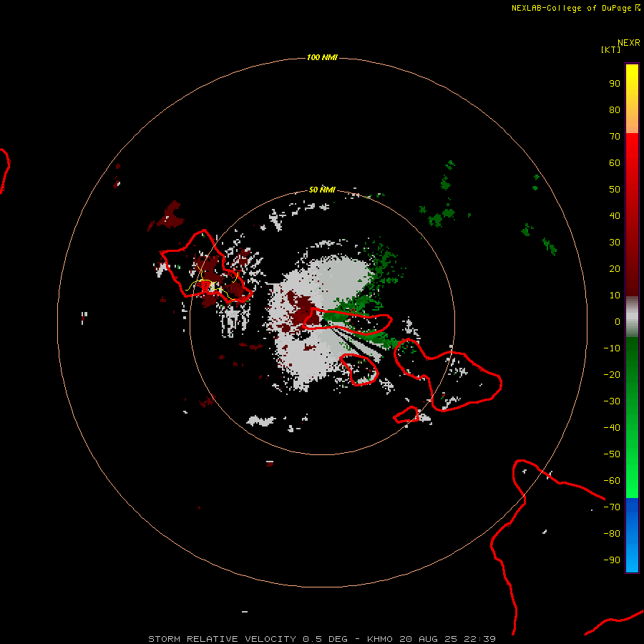Pick the blue bottom segment of the color bar
The height and width of the screenshot is (644, 644).
click(632, 535)
